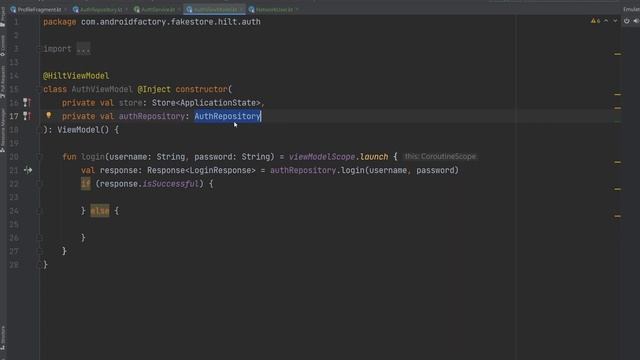This screenshot has height=360, width=640.
Task: Collapse the else block on line 24
Action: point(40,211)
